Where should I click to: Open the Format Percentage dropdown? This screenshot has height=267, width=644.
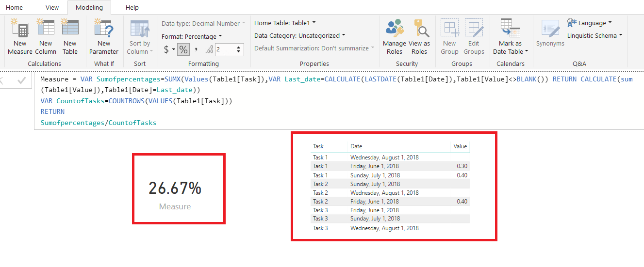pyautogui.click(x=192, y=36)
